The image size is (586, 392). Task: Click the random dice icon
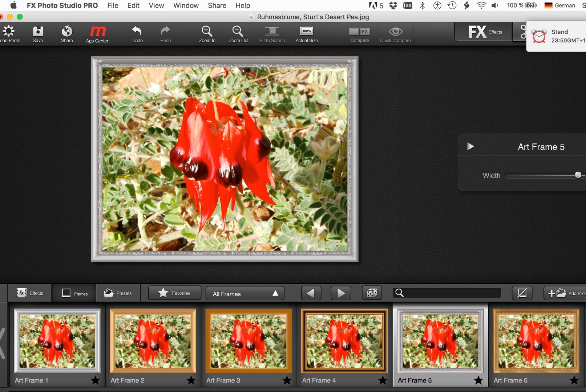coord(372,293)
